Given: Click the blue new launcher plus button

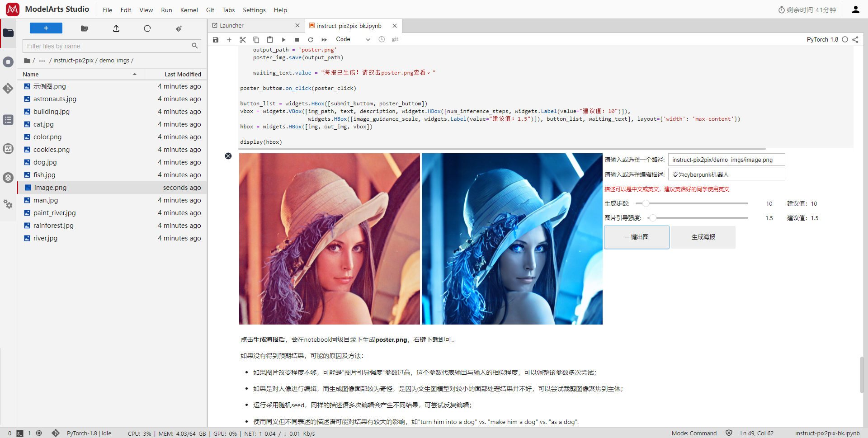Looking at the screenshot, I should point(46,28).
